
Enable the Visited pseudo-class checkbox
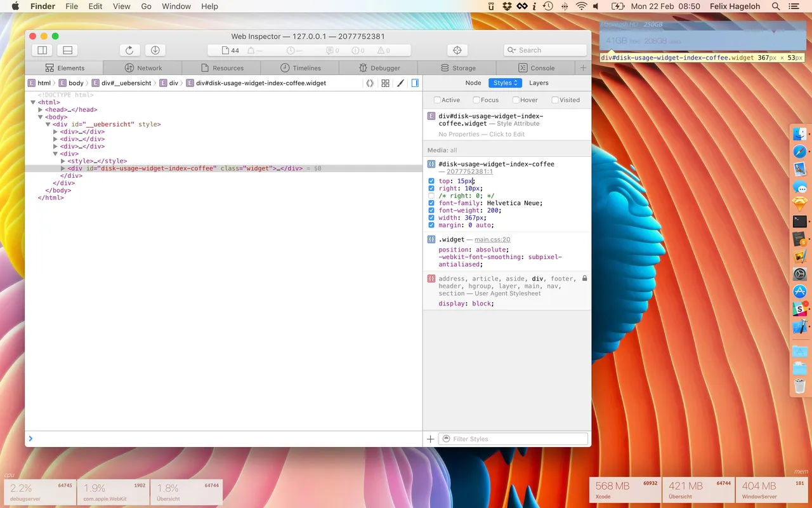(555, 100)
